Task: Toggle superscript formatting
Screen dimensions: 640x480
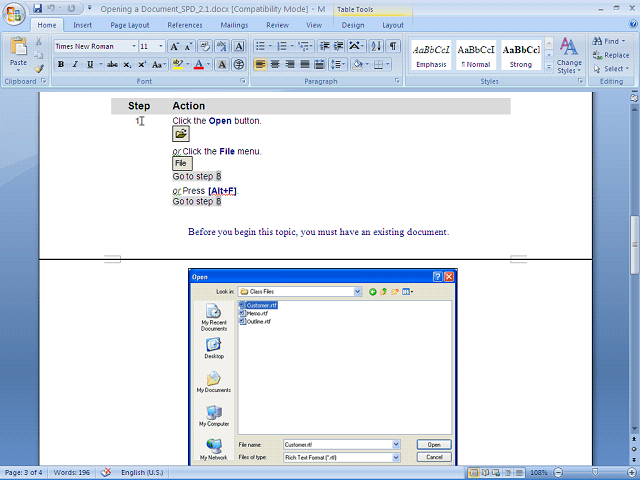Action: click(x=142, y=64)
